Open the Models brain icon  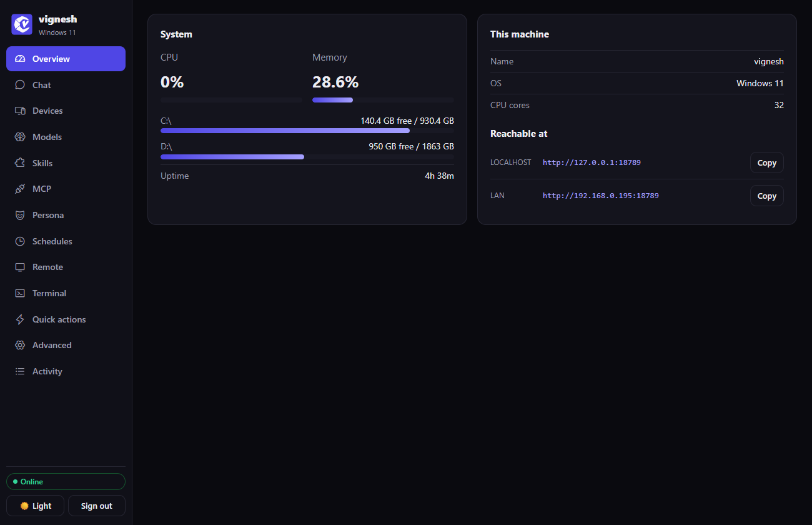[x=20, y=137]
